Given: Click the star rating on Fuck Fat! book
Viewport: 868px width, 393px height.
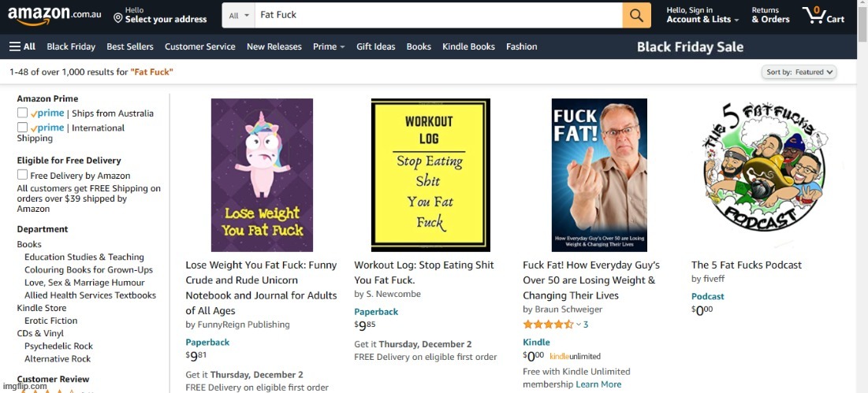Looking at the screenshot, I should 549,324.
